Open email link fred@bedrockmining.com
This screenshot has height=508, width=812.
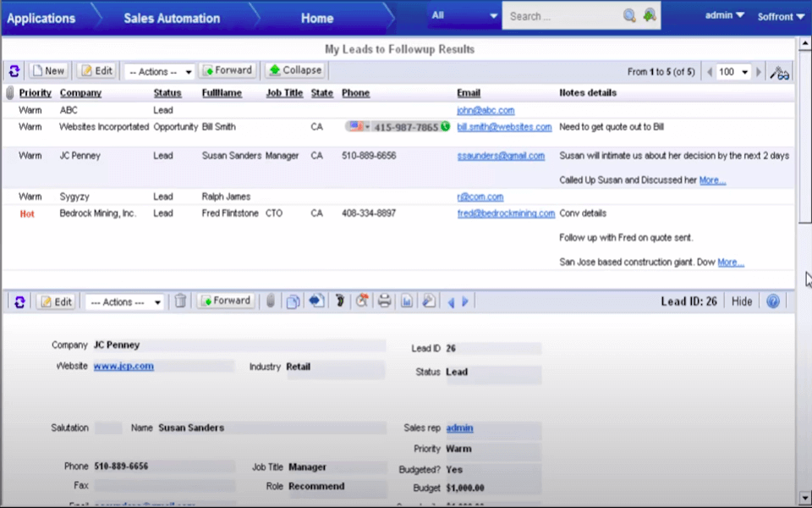506,213
